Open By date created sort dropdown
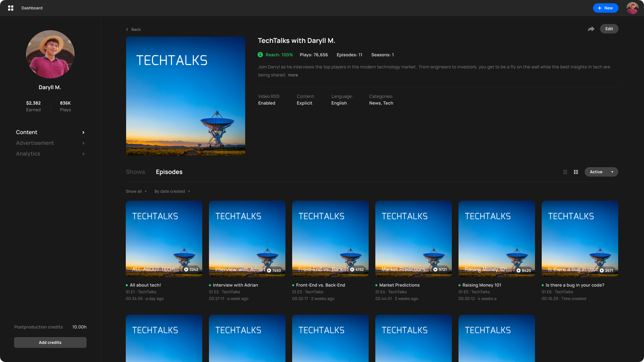 pos(172,191)
